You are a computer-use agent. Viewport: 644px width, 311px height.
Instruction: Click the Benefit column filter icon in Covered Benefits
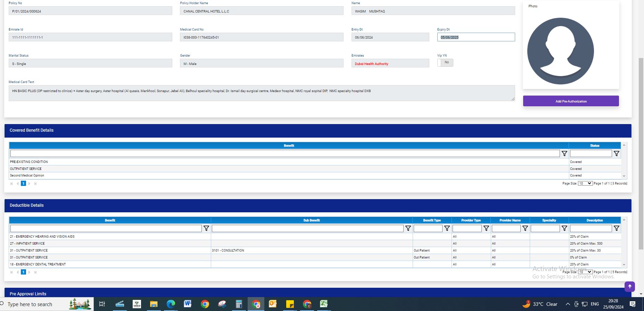pos(564,154)
